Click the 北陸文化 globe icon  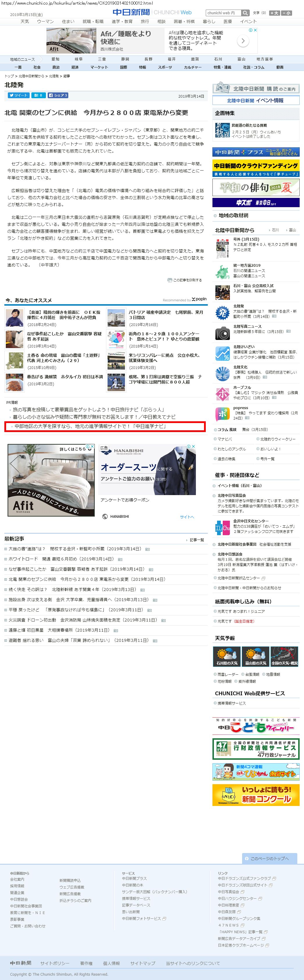[222, 374]
